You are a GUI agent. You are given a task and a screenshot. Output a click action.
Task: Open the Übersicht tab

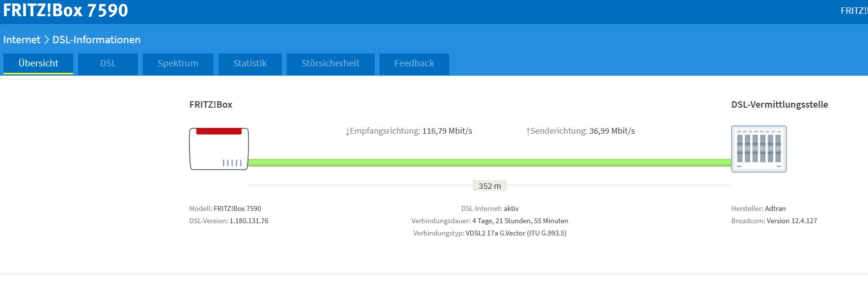(x=38, y=63)
